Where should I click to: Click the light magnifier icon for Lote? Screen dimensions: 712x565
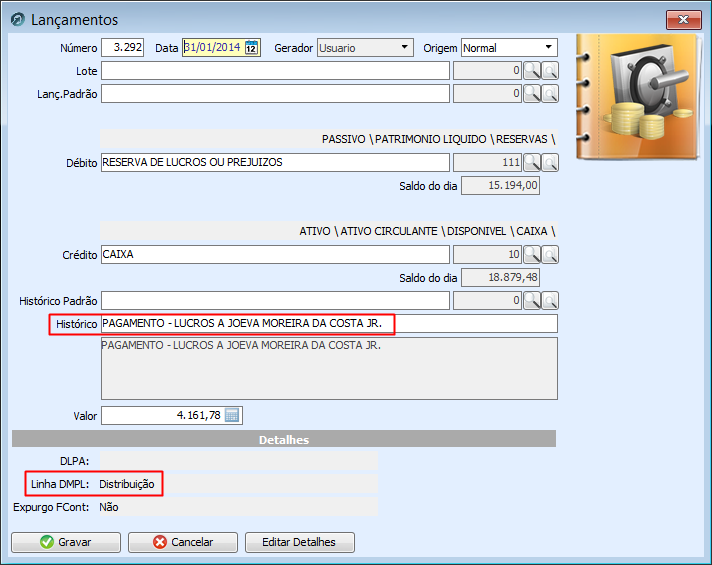tap(550, 71)
